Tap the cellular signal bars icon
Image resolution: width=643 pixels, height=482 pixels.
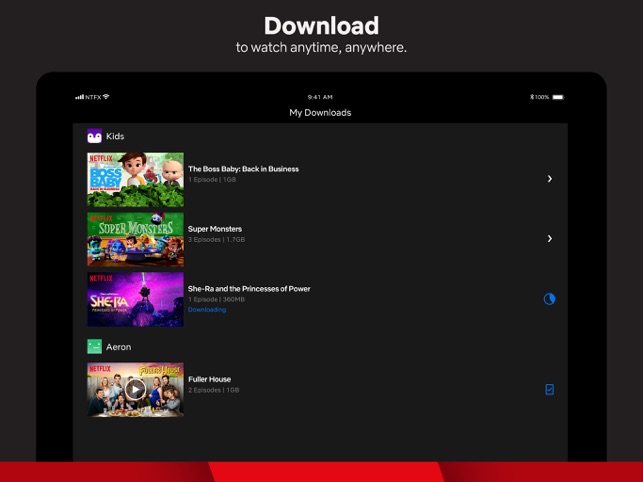tap(79, 97)
